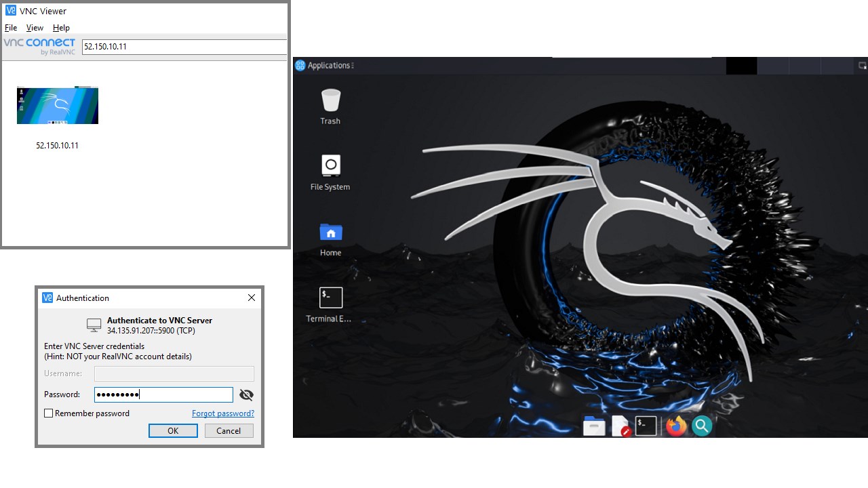Click the 34.135.91.207::5900 (TCP) server address text
This screenshot has width=868, height=488.
(x=151, y=331)
